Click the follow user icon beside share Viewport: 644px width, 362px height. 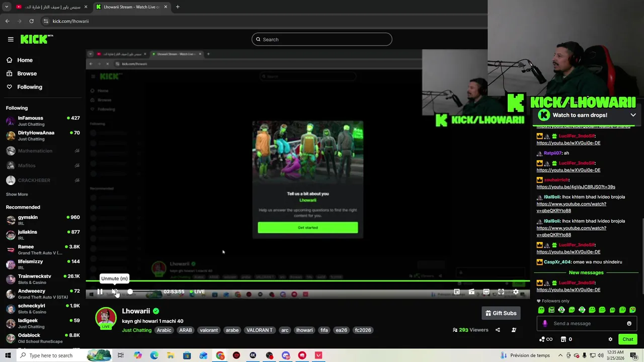(x=514, y=330)
